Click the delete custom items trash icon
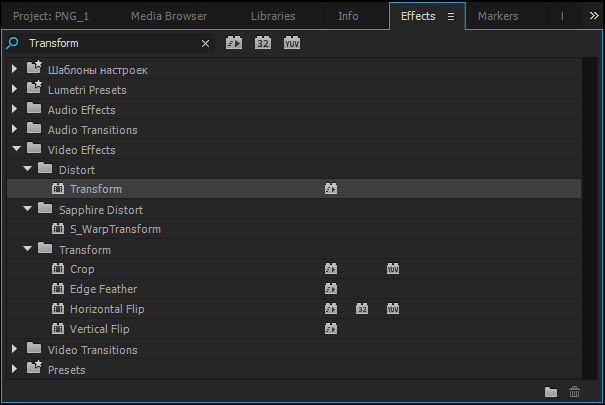 [574, 392]
